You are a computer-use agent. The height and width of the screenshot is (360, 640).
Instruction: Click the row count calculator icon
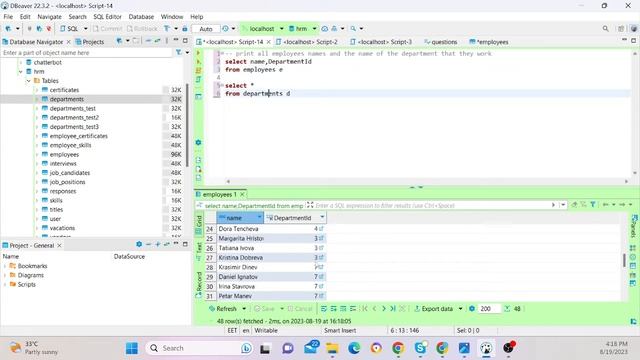[x=507, y=309]
